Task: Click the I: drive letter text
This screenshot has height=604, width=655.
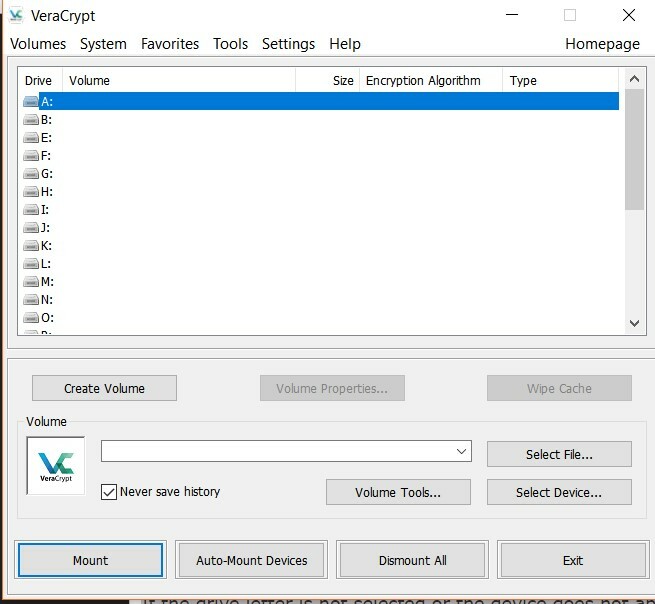Action: 45,210
